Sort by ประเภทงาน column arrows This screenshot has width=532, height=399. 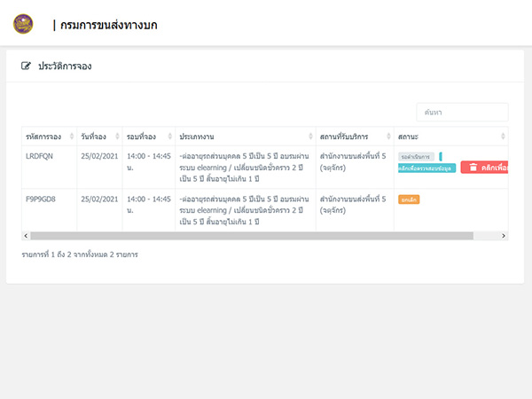point(310,137)
